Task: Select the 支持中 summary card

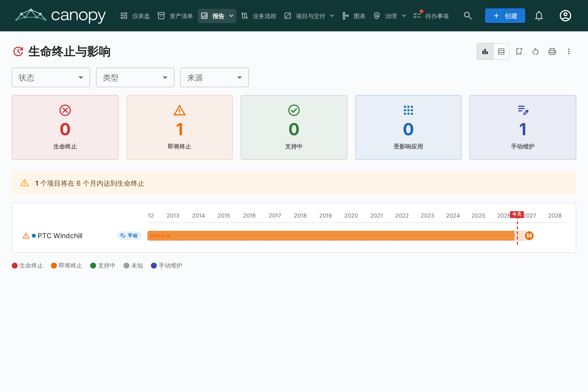Action: click(294, 127)
